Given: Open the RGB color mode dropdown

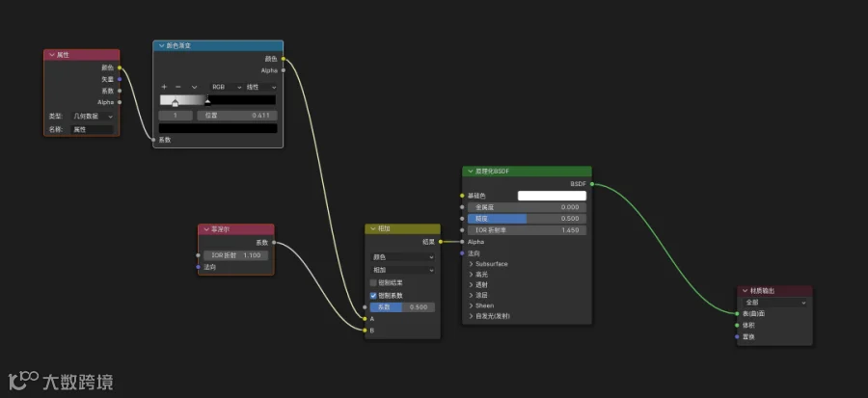Looking at the screenshot, I should (x=227, y=88).
